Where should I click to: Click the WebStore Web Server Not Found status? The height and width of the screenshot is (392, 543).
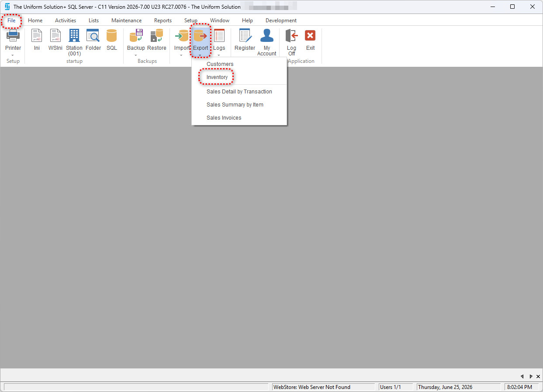coord(323,387)
